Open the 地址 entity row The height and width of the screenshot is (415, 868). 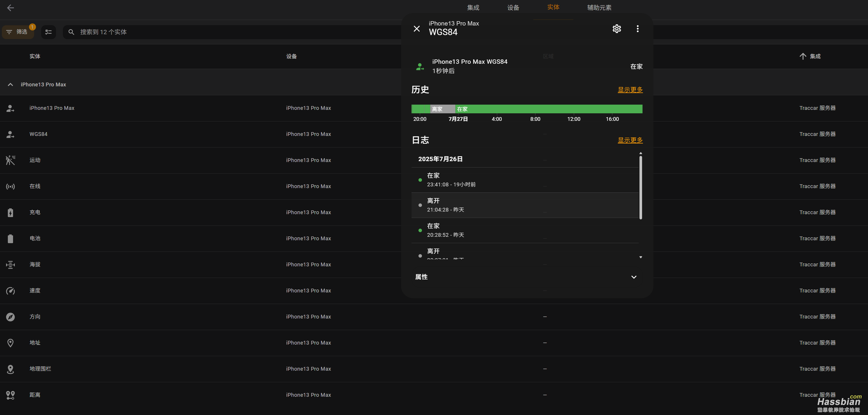pyautogui.click(x=434, y=343)
